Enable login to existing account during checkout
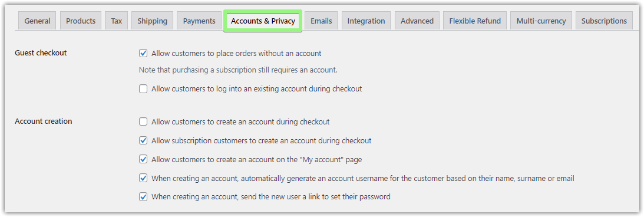 [143, 89]
